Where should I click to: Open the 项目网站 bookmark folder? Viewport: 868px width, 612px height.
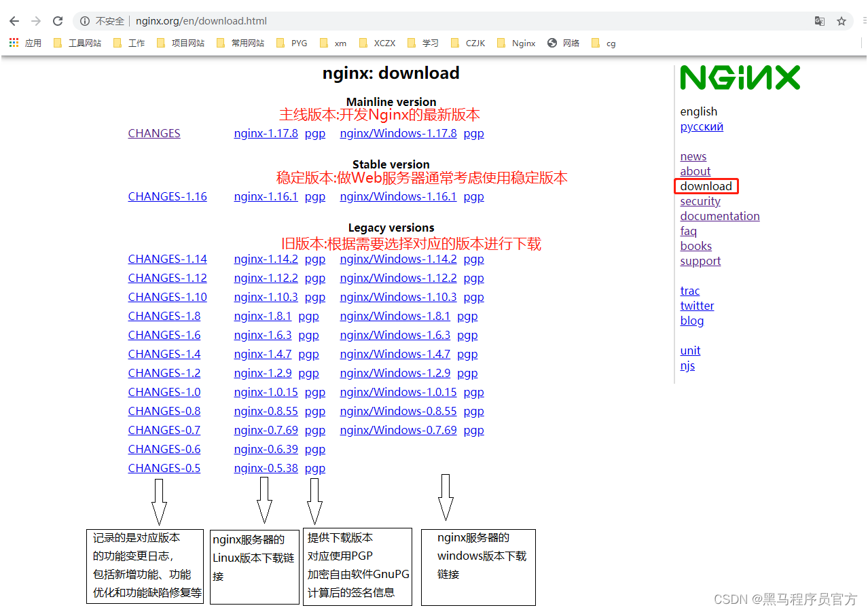(x=181, y=43)
